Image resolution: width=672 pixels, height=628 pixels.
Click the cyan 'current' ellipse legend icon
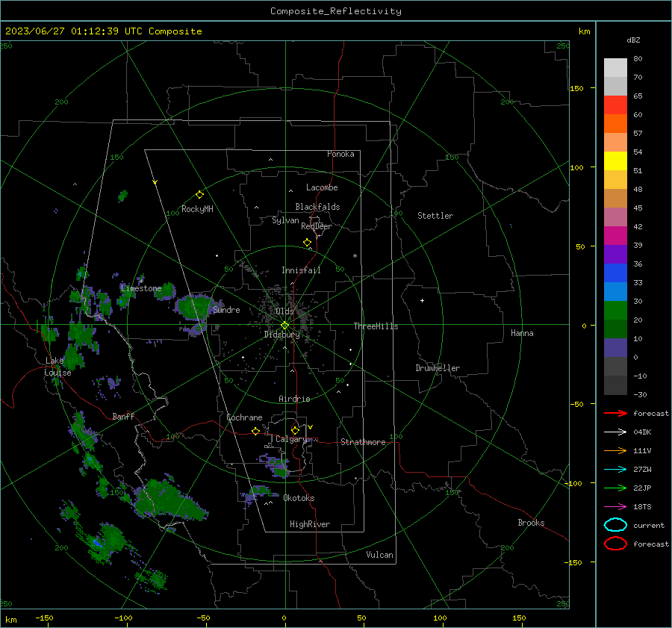[615, 525]
